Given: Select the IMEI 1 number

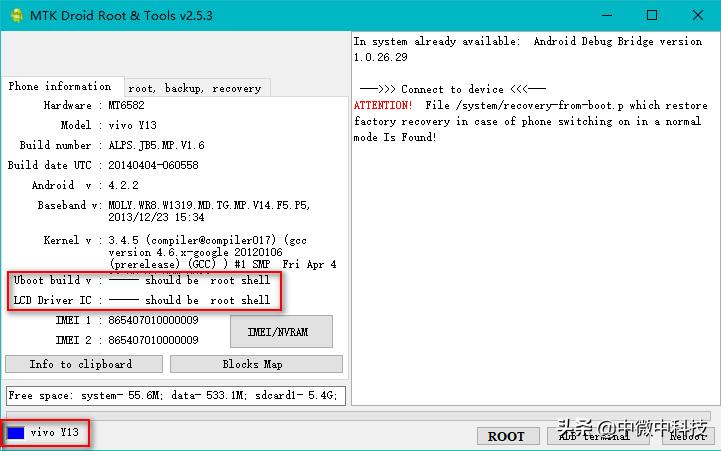Looking at the screenshot, I should (153, 320).
